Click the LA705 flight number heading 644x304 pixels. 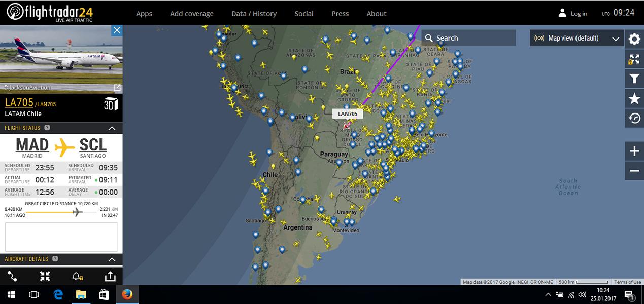pos(19,103)
